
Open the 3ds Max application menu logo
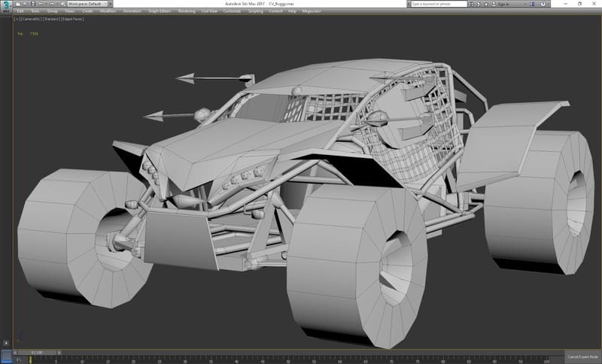pos(6,6)
